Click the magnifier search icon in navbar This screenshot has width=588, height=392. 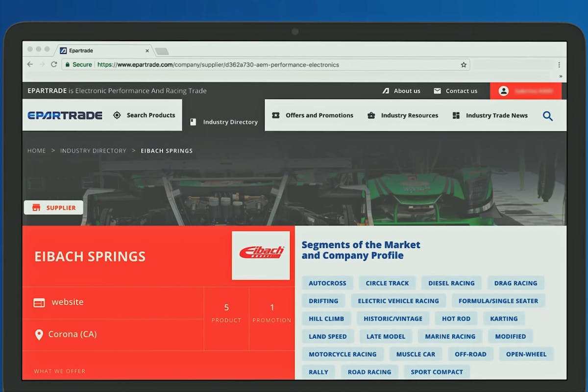(548, 116)
